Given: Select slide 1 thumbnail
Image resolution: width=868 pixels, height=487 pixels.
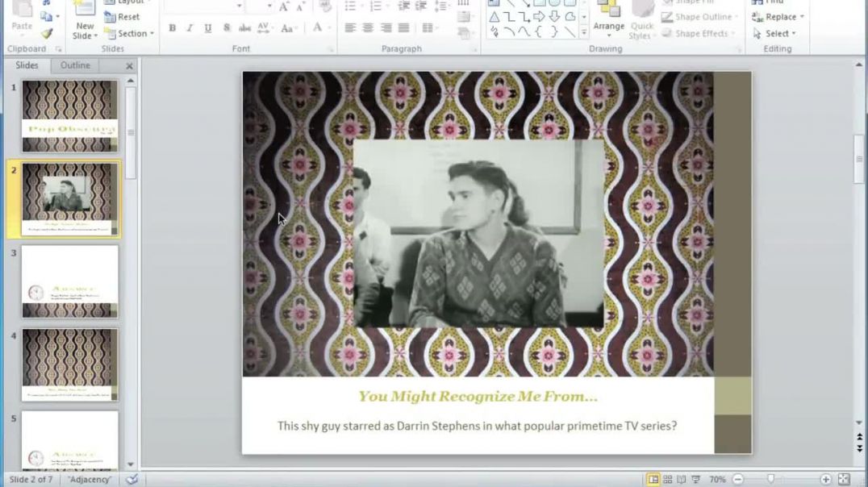Looking at the screenshot, I should click(69, 116).
